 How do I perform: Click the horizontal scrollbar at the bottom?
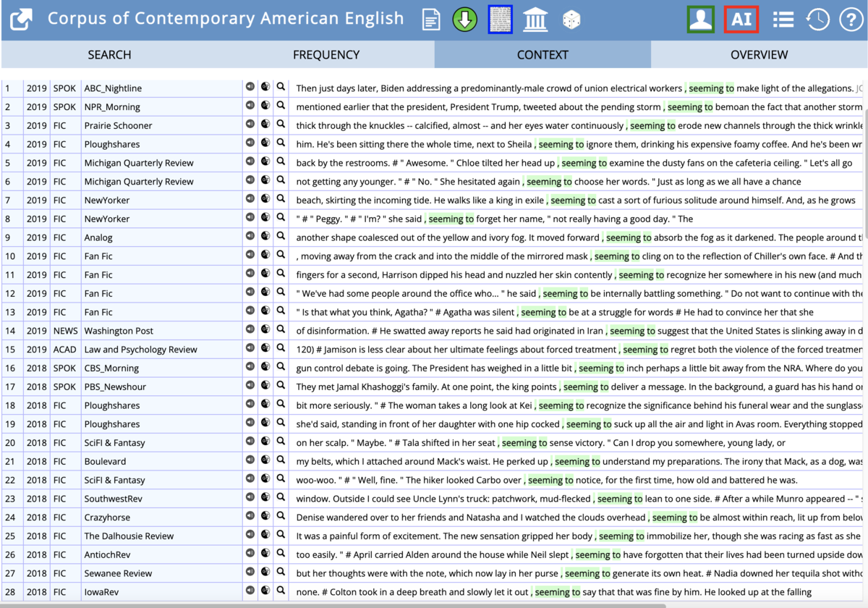pos(333,605)
